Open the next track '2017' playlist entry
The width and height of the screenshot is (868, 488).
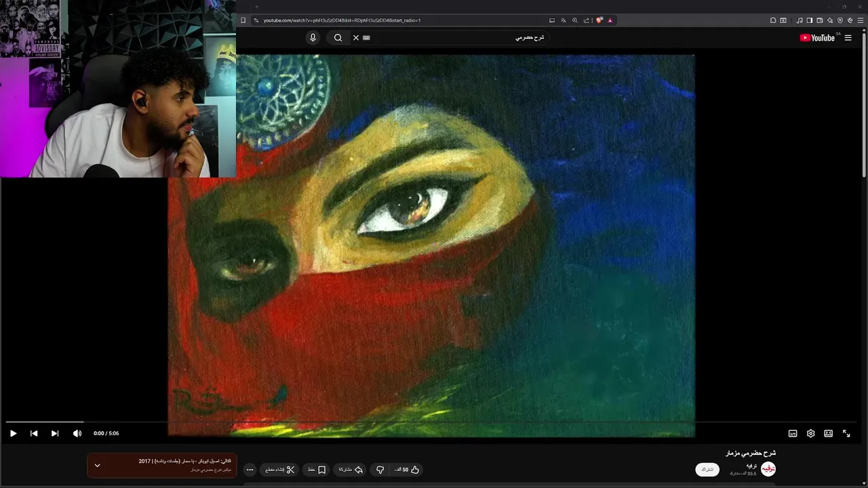coord(162,466)
